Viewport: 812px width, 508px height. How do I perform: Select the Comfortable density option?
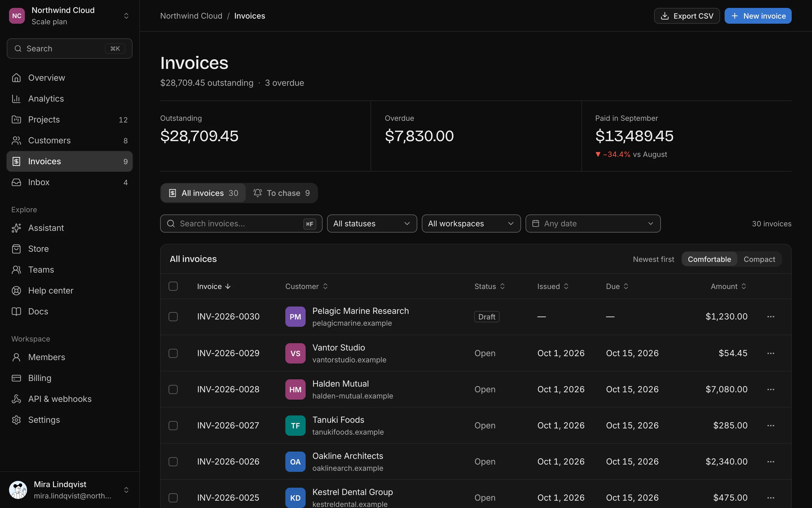tap(709, 259)
